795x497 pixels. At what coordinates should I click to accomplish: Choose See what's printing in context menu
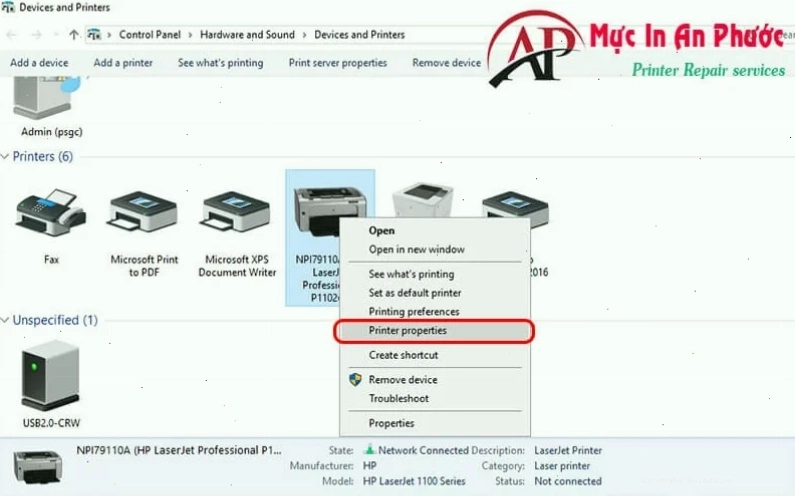click(435, 274)
